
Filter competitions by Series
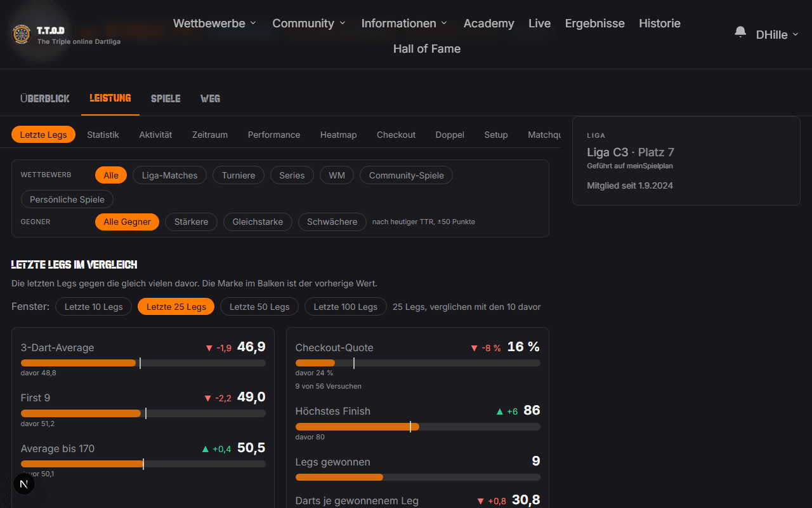292,175
